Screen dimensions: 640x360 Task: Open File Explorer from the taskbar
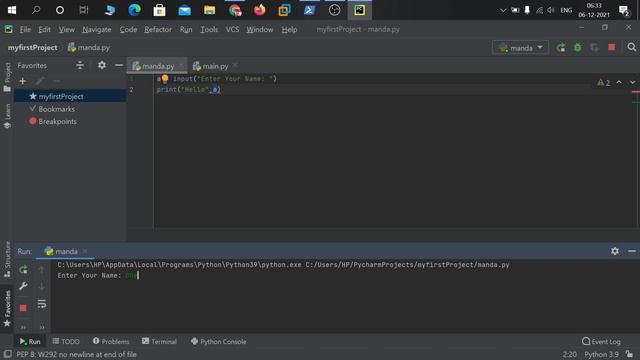pos(209,10)
